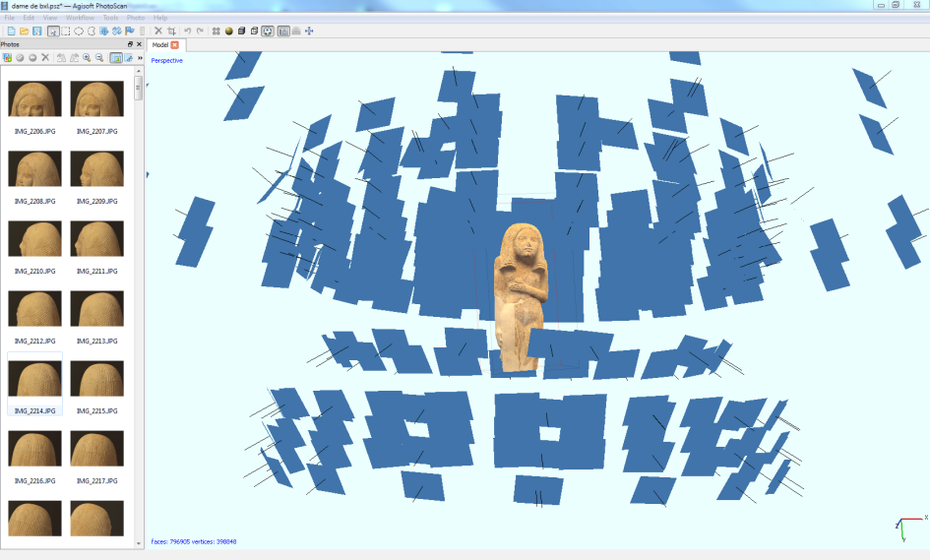
Task: Open the Tools menu
Action: click(x=110, y=18)
